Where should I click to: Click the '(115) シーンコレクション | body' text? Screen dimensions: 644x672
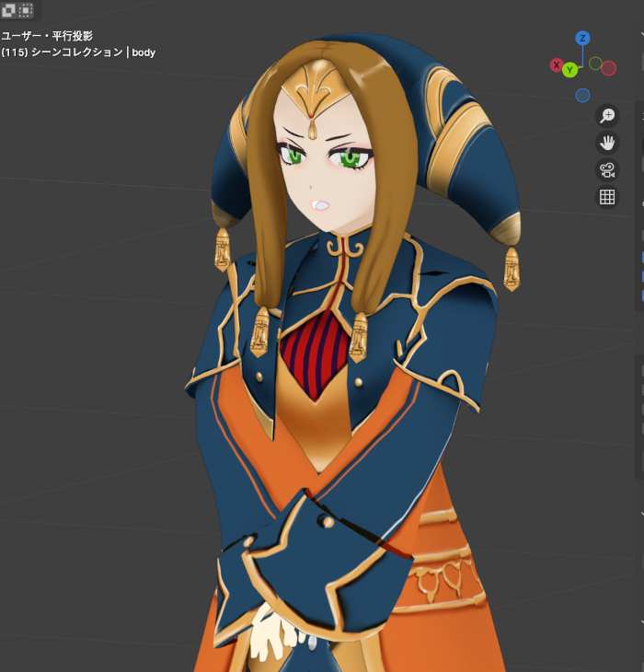coord(78,52)
